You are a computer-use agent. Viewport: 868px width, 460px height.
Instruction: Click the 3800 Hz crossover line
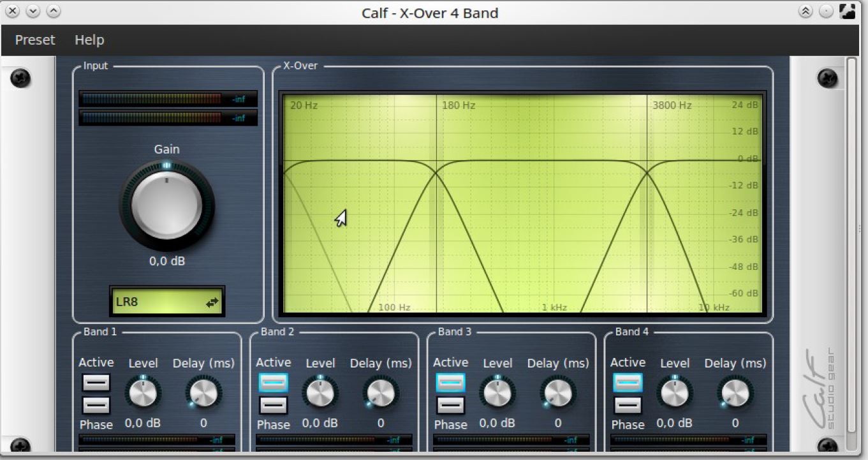pos(647,204)
